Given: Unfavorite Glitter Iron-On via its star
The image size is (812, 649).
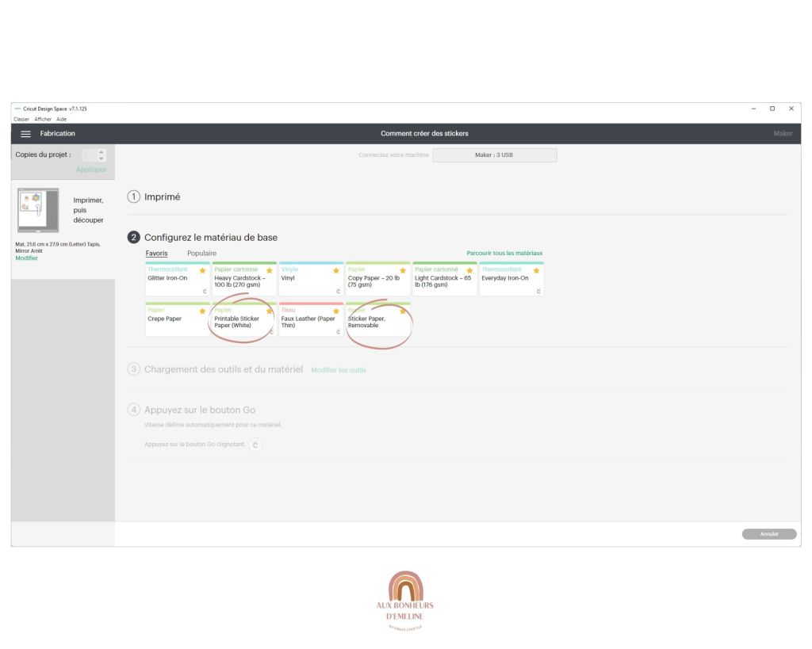Looking at the screenshot, I should click(203, 271).
